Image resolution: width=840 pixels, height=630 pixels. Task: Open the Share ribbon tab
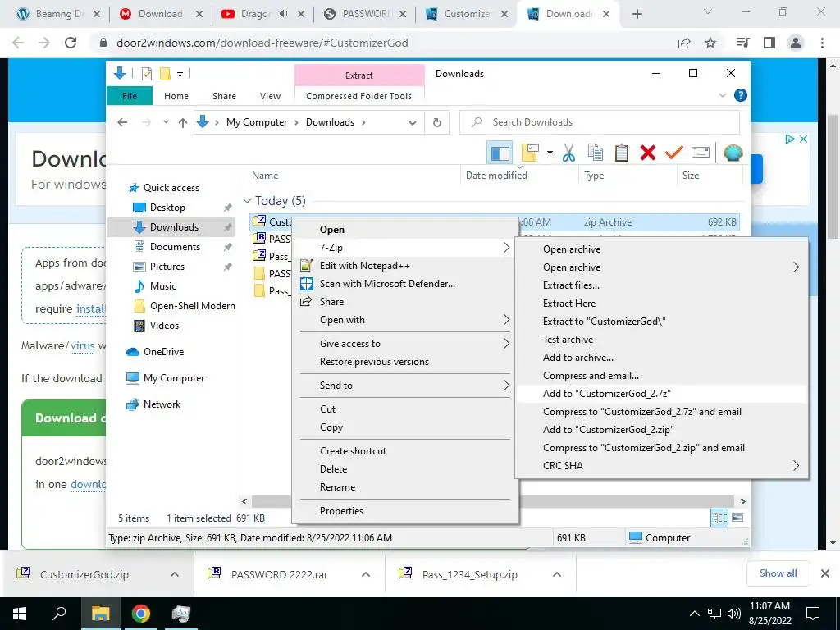click(224, 96)
